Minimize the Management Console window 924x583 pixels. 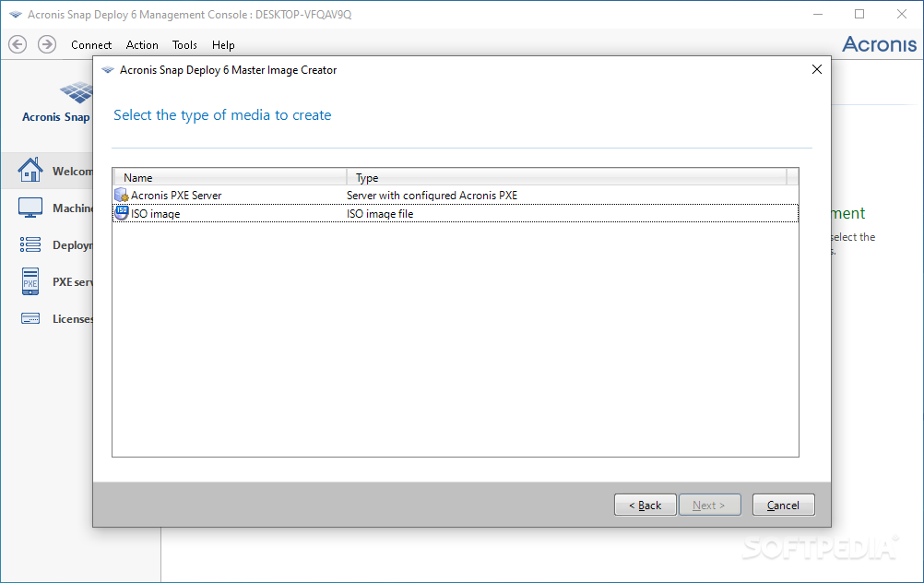pos(817,14)
